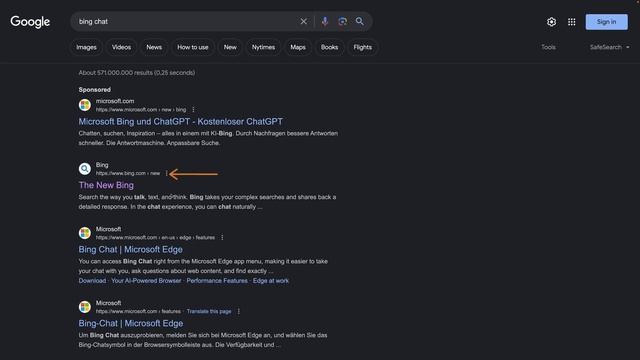Open Your AI-Powered Browser sitelink
This screenshot has width=640, height=360.
click(x=146, y=280)
